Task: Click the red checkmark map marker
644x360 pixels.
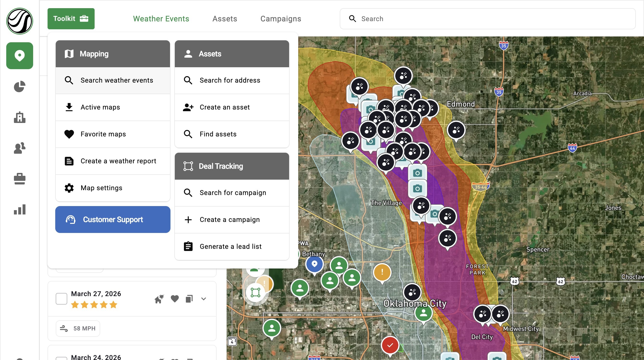Action: [390, 345]
